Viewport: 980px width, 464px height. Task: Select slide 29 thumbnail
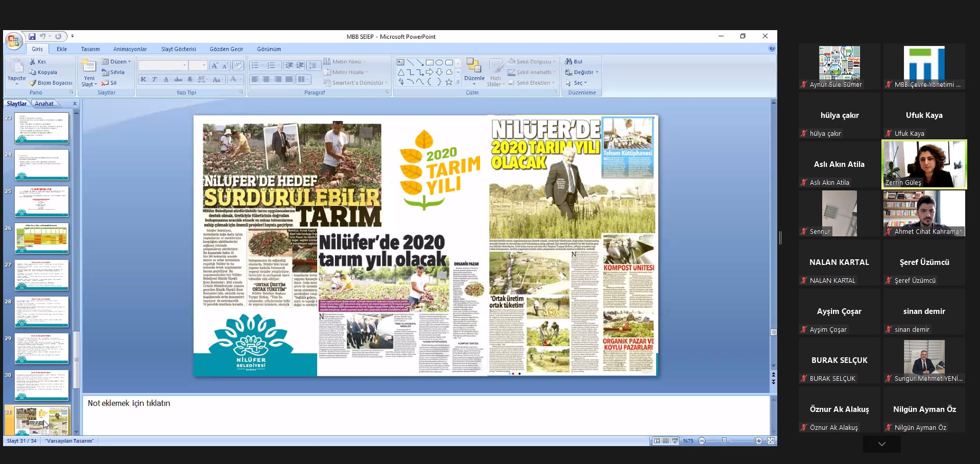[x=42, y=348]
